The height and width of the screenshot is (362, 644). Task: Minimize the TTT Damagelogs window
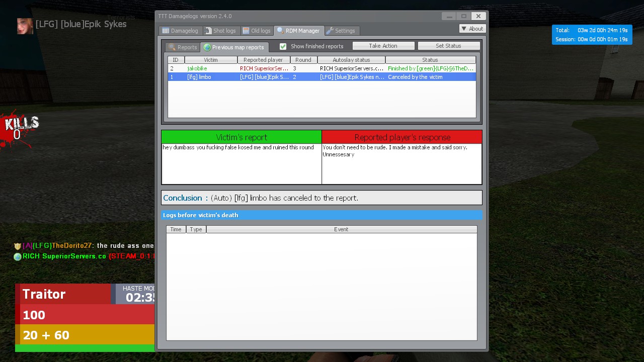pos(449,16)
